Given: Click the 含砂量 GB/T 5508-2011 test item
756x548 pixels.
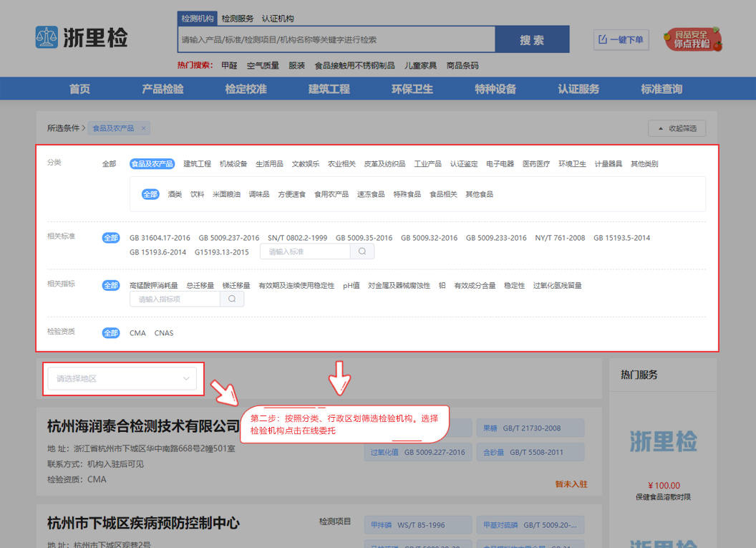Looking at the screenshot, I should tap(530, 452).
